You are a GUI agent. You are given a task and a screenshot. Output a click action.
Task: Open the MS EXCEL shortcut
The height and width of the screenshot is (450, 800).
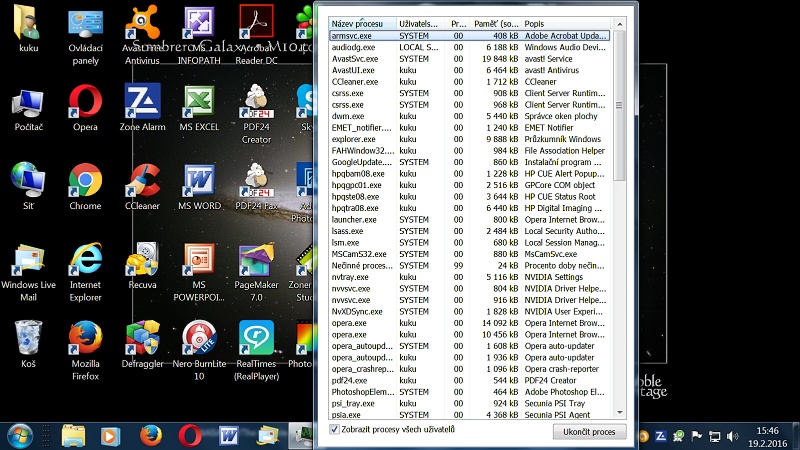pyautogui.click(x=199, y=104)
